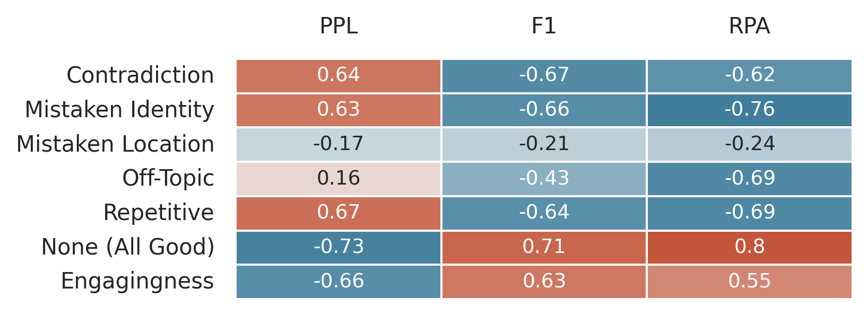Viewport: 868px width, 315px height.
Task: Select the Engagingness row label
Action: (x=137, y=281)
